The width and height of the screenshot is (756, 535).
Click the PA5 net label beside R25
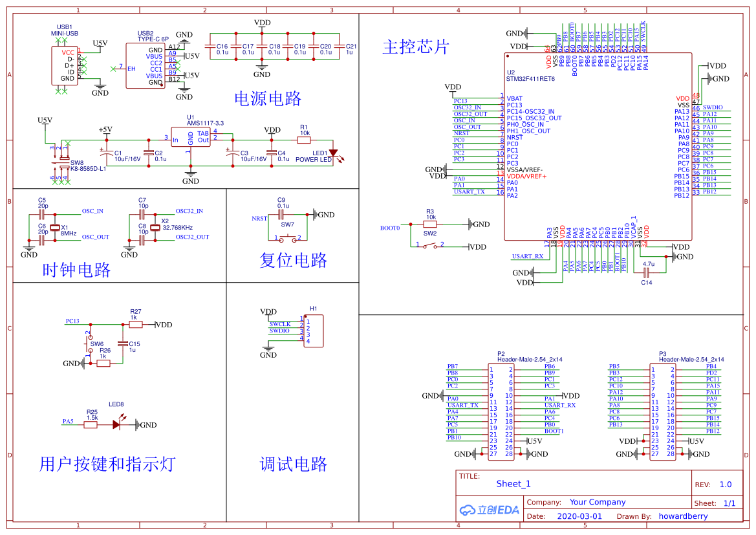click(68, 422)
